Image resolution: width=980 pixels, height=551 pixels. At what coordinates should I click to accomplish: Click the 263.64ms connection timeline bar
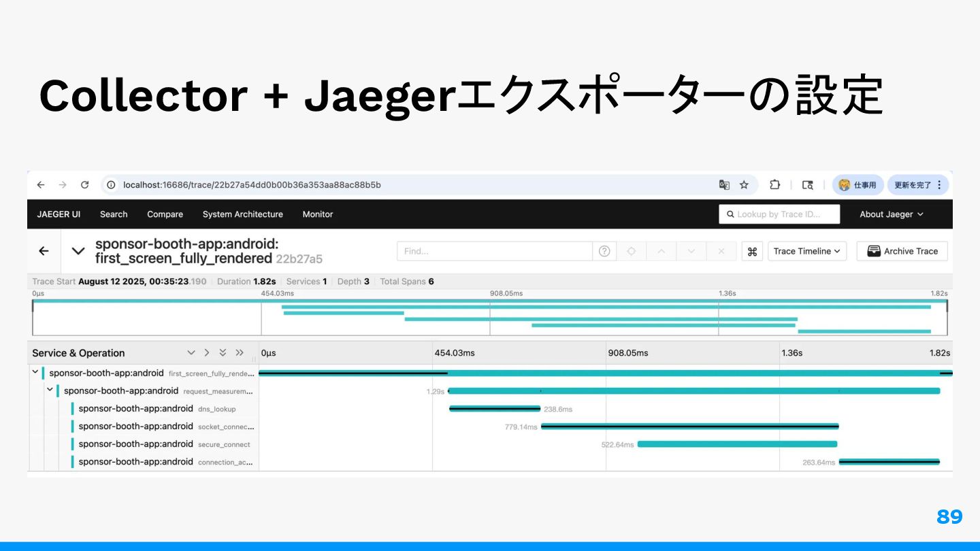(x=889, y=462)
